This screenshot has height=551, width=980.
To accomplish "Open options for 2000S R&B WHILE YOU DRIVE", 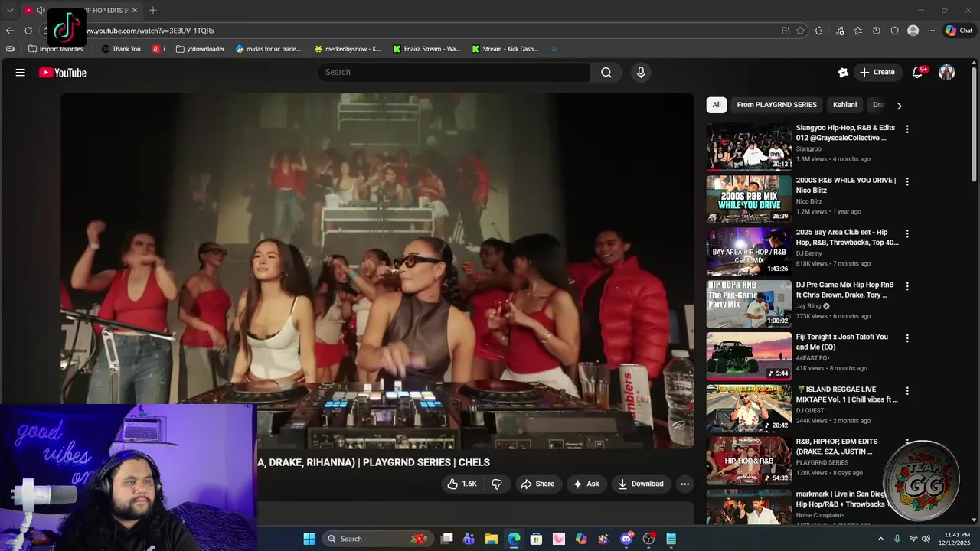I will (907, 181).
